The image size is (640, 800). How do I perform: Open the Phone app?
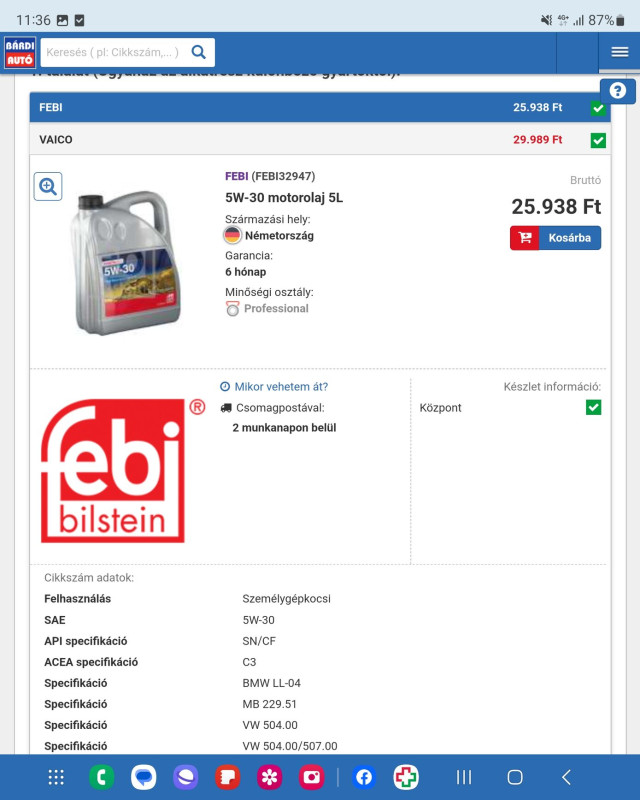point(101,778)
